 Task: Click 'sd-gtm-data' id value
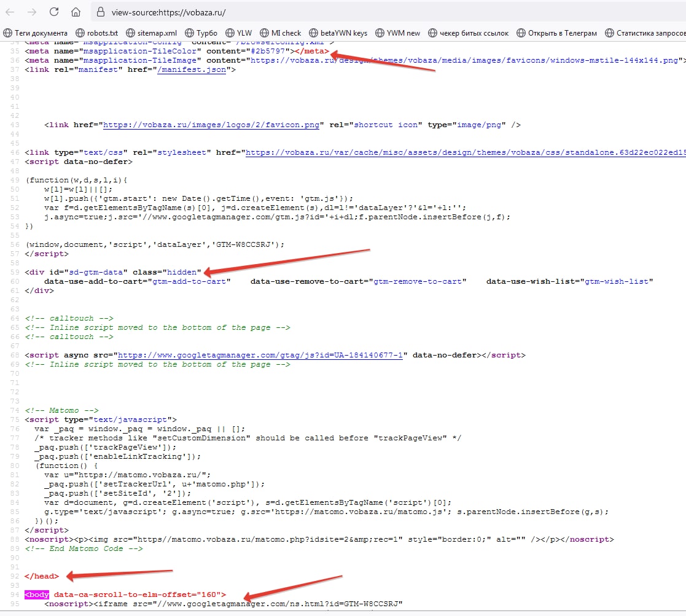(x=96, y=272)
